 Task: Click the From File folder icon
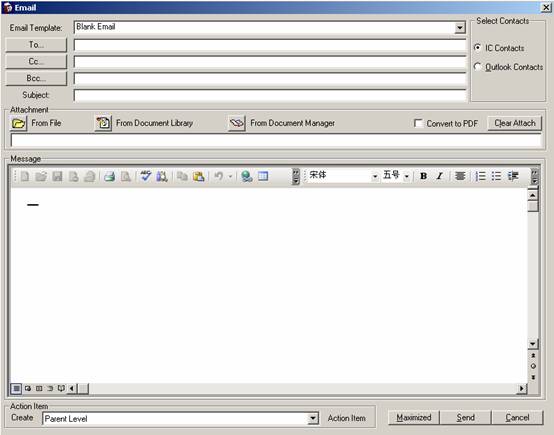(x=18, y=123)
